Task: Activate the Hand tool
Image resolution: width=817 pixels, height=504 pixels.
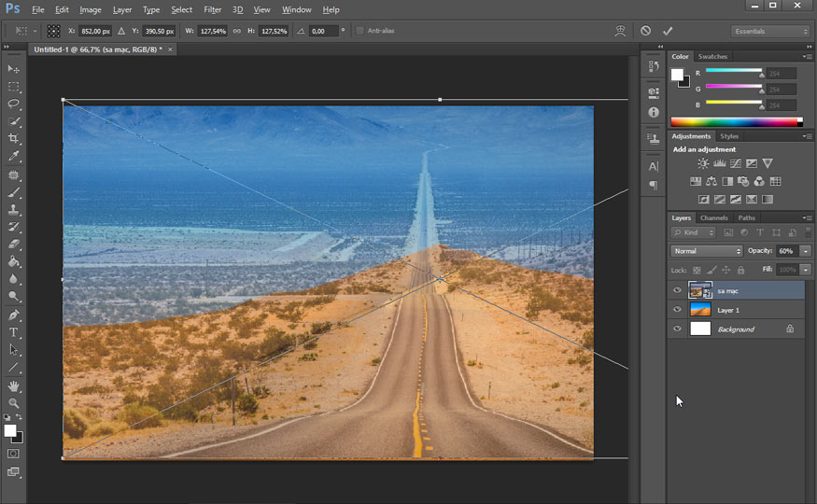Action: coord(14,385)
